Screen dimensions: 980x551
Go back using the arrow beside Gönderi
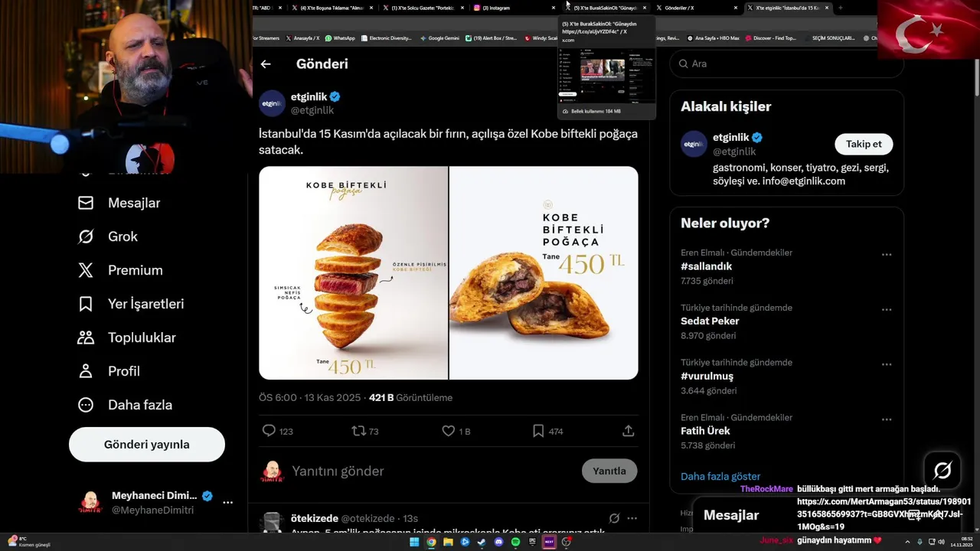pyautogui.click(x=266, y=64)
